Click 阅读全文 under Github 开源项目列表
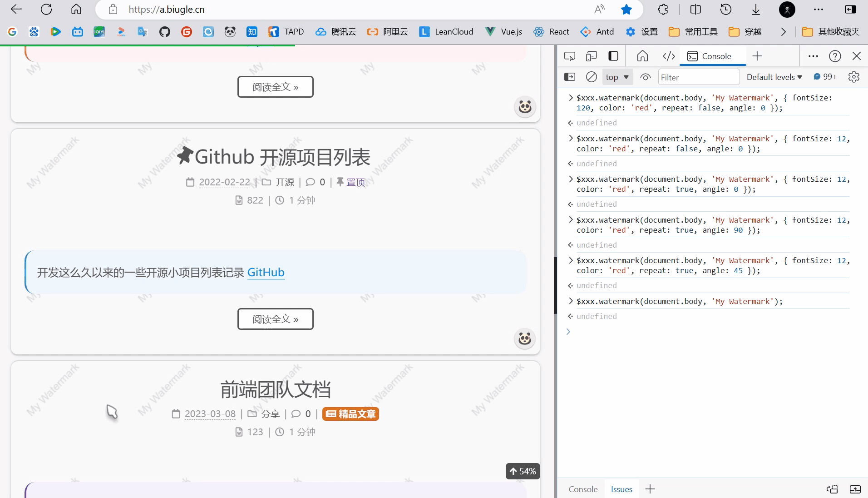868x498 pixels. pyautogui.click(x=275, y=319)
